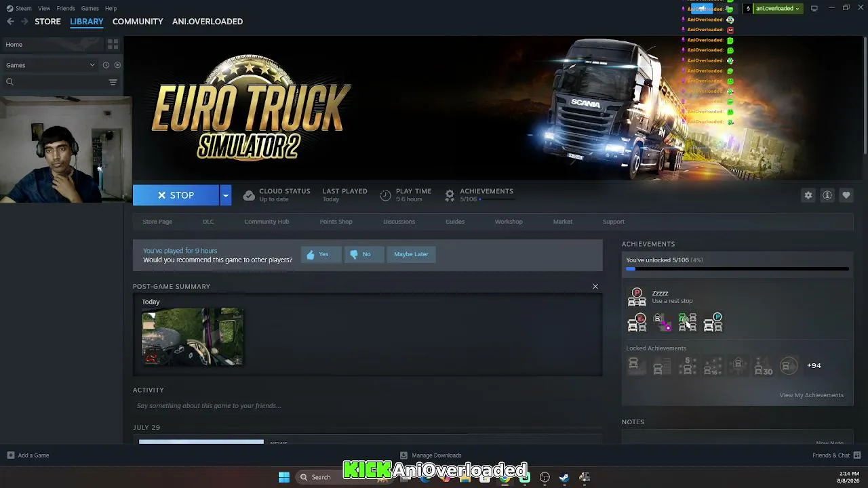Image resolution: width=868 pixels, height=488 pixels.
Task: Open the View menu
Action: coord(44,8)
